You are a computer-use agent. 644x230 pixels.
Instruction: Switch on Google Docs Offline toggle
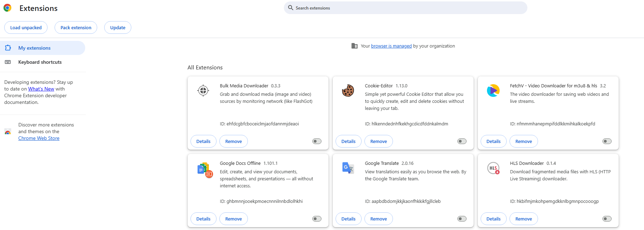(317, 219)
